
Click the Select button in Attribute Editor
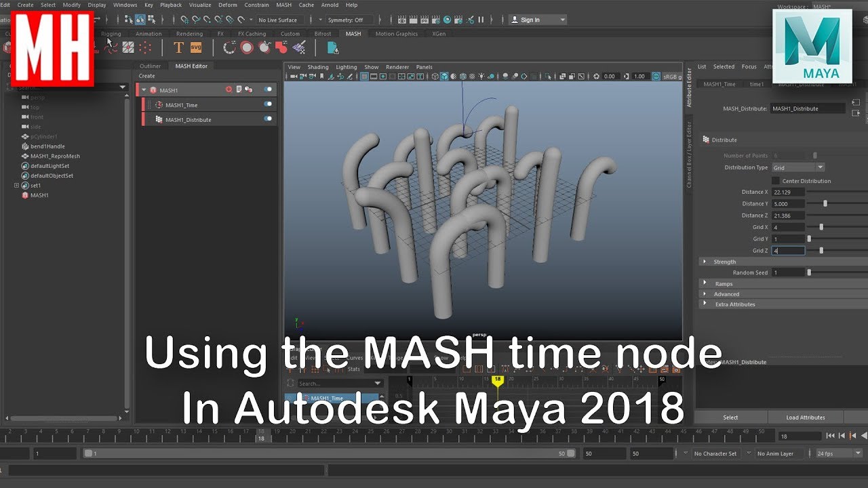tap(730, 418)
